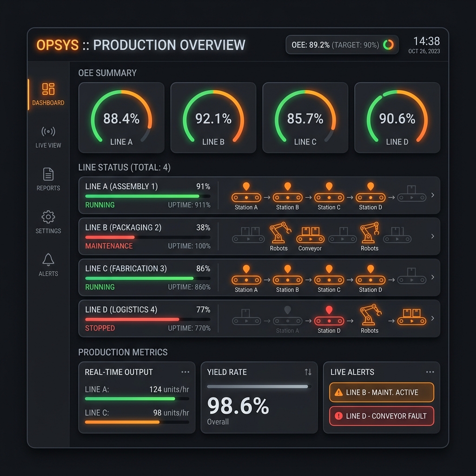Open the Line D 90.6% gauge card
The image size is (476, 476).
coord(397,118)
